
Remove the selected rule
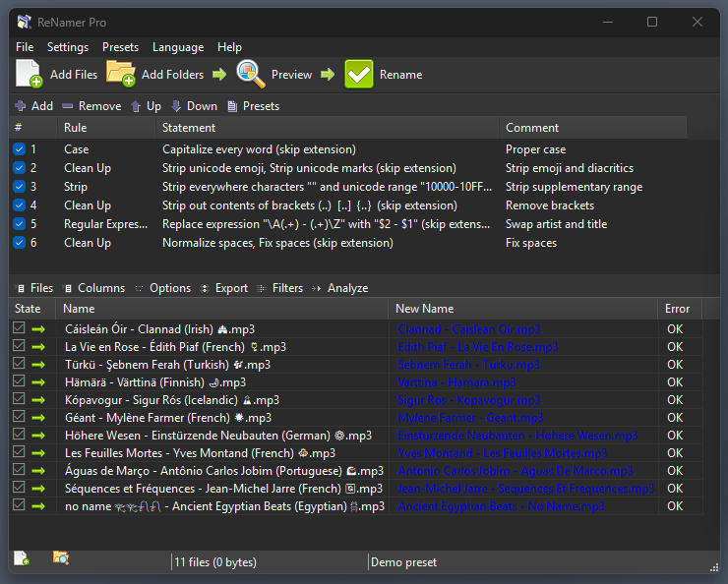coord(91,106)
